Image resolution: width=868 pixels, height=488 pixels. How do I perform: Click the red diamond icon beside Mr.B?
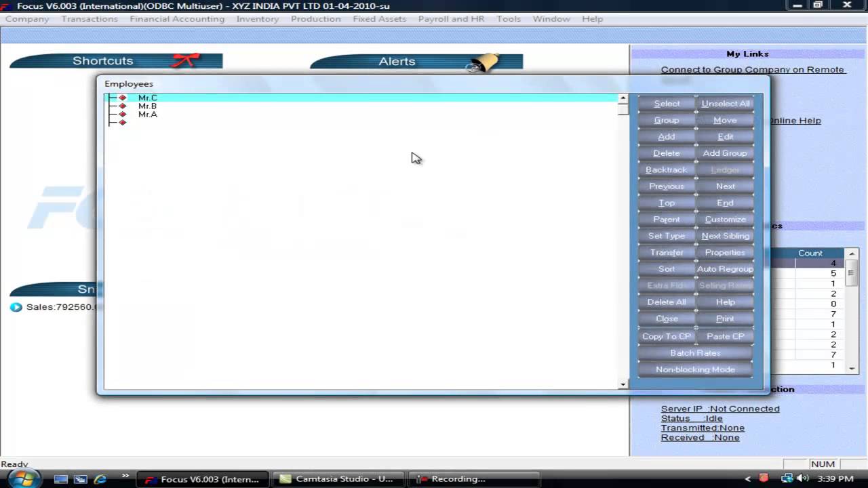pyautogui.click(x=123, y=106)
